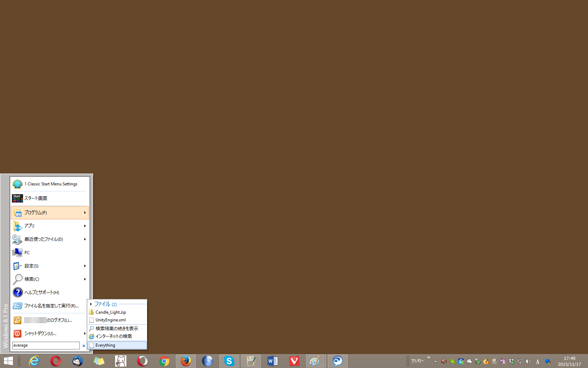Viewport: 588px width, 368px height.
Task: Expand the 設定(S) submenu arrow
Action: pos(85,266)
